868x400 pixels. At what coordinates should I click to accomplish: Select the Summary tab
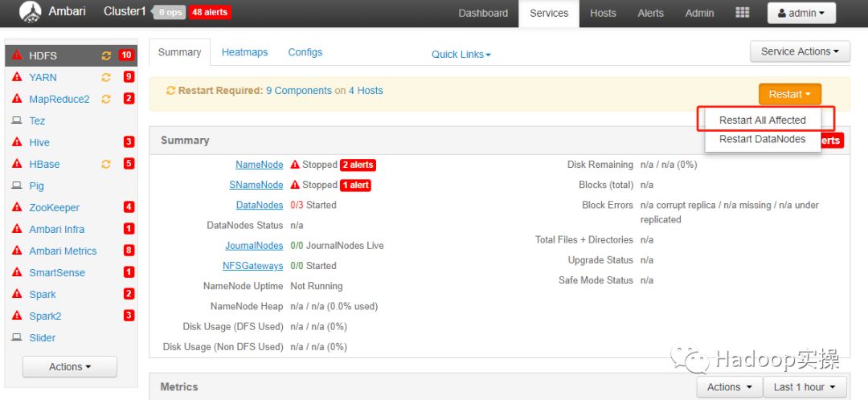[179, 52]
